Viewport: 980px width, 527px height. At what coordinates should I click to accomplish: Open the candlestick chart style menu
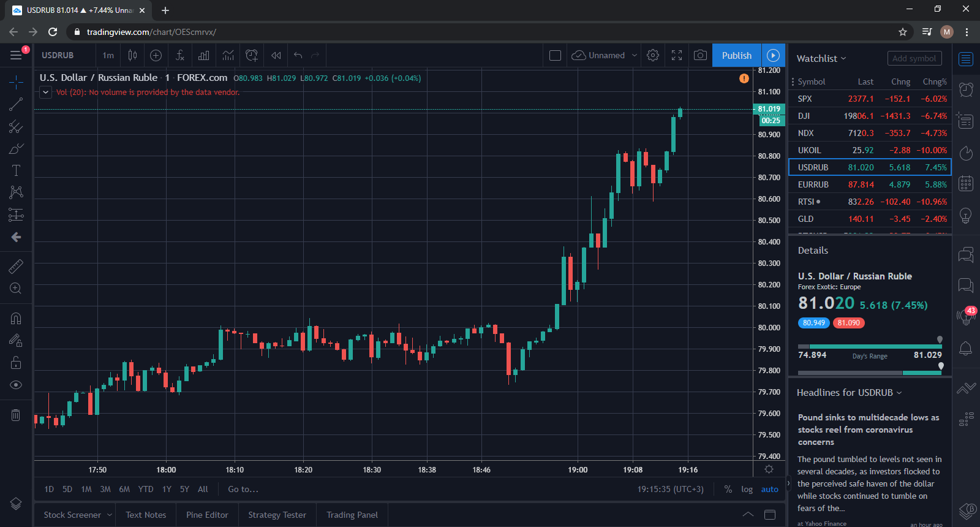click(x=132, y=55)
